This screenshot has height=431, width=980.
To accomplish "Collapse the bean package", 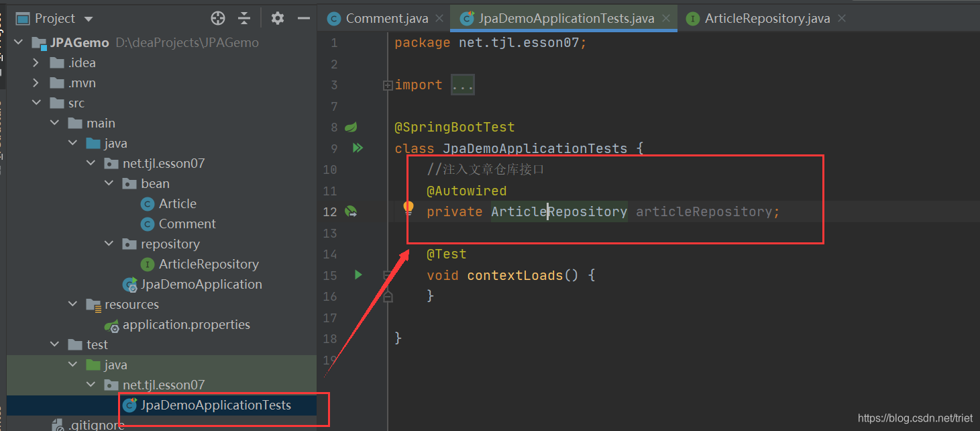I will (109, 183).
